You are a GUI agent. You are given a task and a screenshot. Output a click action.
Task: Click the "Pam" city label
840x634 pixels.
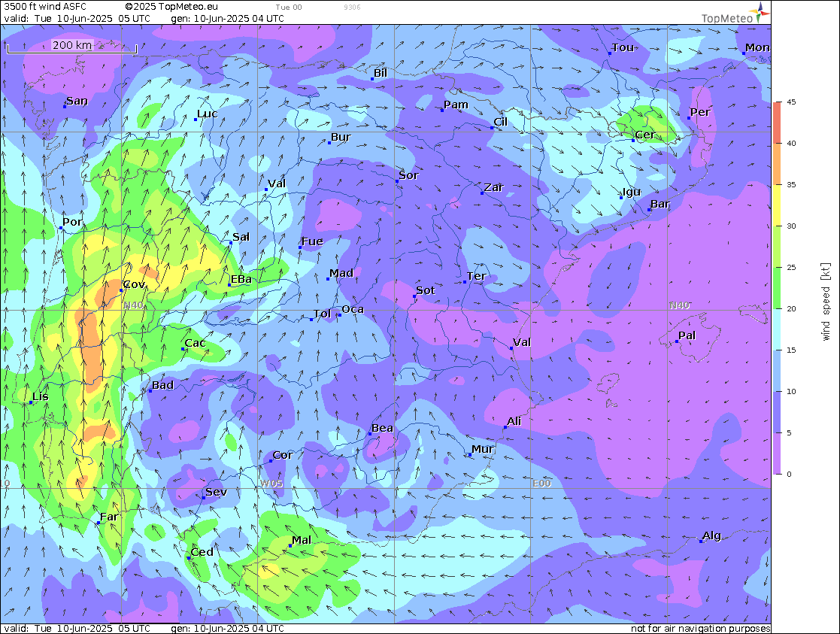pos(456,105)
